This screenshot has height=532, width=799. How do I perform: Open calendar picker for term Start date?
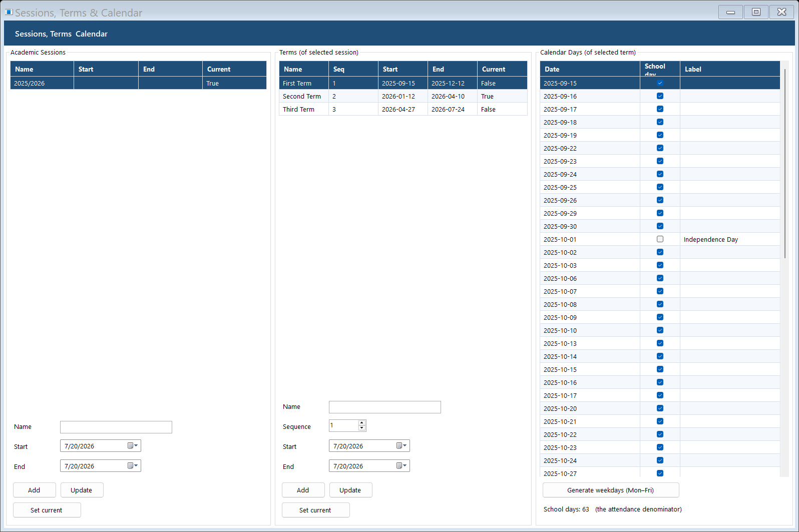pos(402,446)
